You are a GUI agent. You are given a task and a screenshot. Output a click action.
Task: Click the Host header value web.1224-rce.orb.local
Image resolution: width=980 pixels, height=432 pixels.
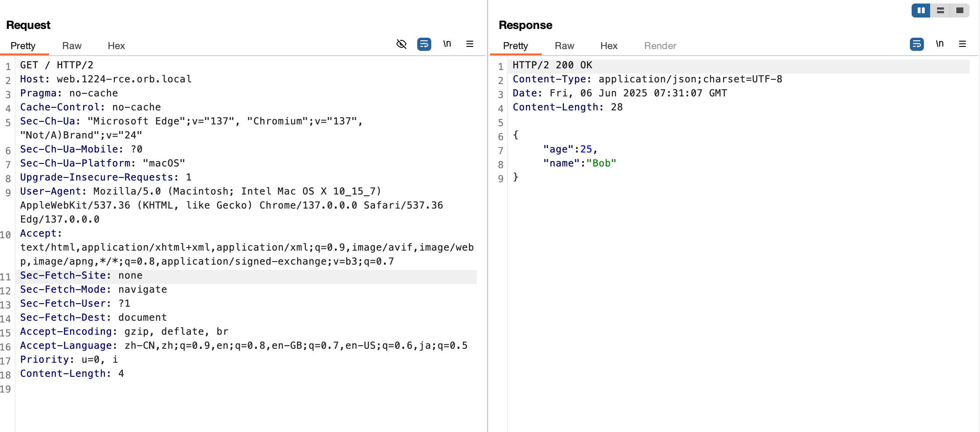pyautogui.click(x=124, y=79)
